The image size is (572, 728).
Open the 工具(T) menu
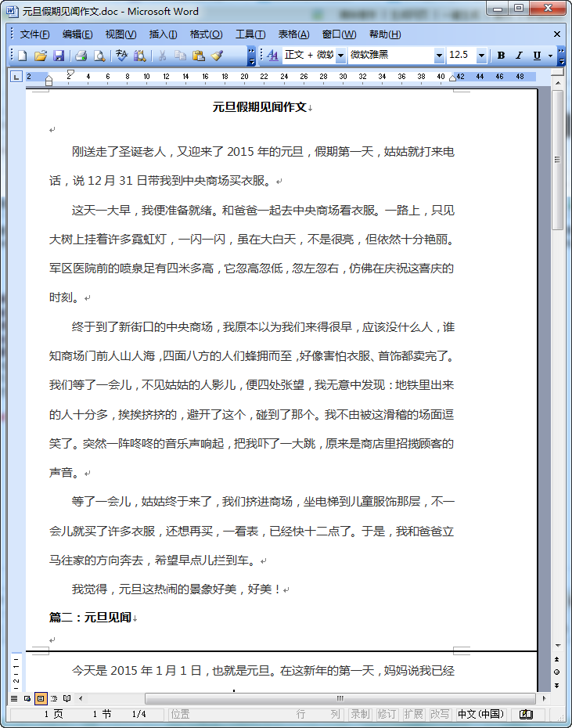[250, 34]
